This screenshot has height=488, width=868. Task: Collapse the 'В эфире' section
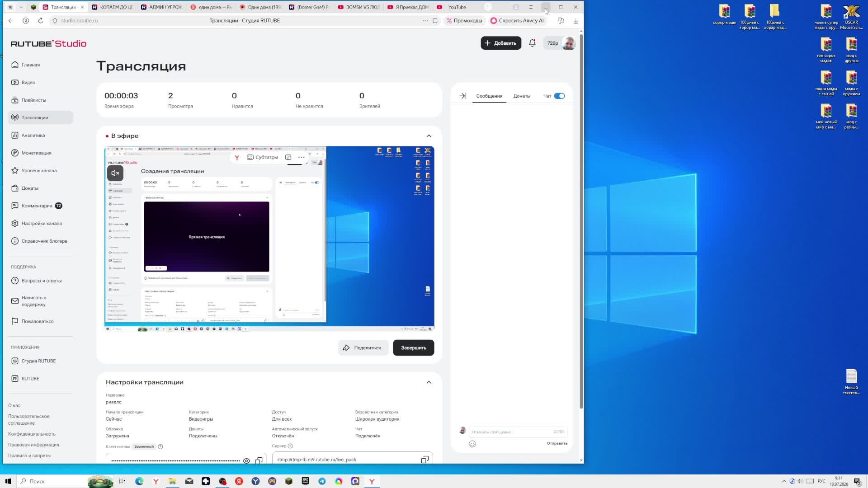pyautogui.click(x=429, y=136)
